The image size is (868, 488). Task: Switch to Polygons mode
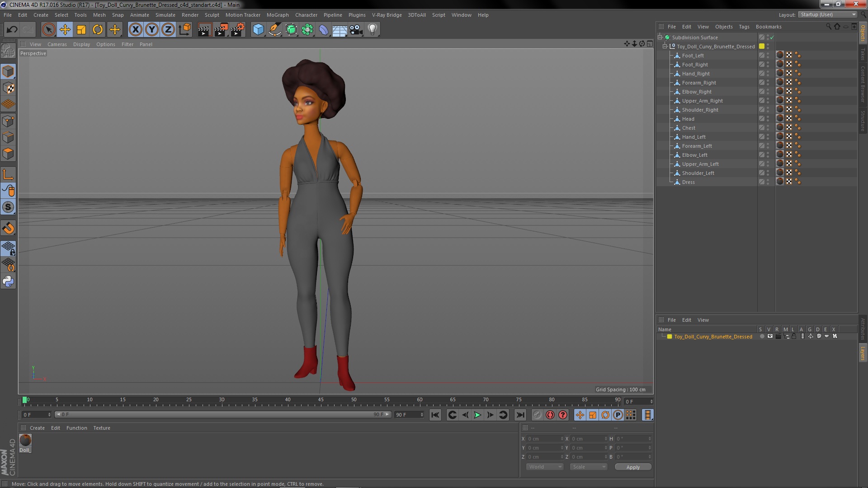pyautogui.click(x=8, y=154)
